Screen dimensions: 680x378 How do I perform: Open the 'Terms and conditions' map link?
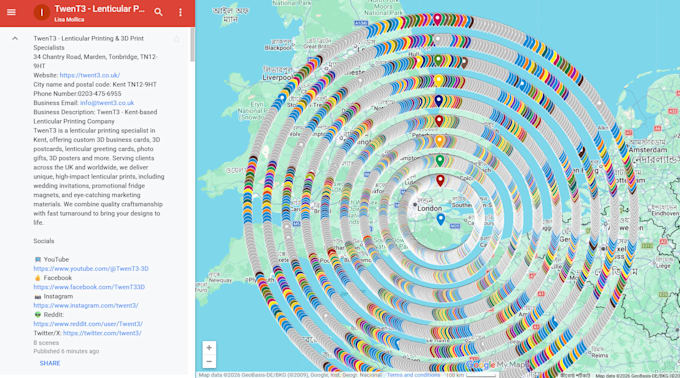pos(413,375)
